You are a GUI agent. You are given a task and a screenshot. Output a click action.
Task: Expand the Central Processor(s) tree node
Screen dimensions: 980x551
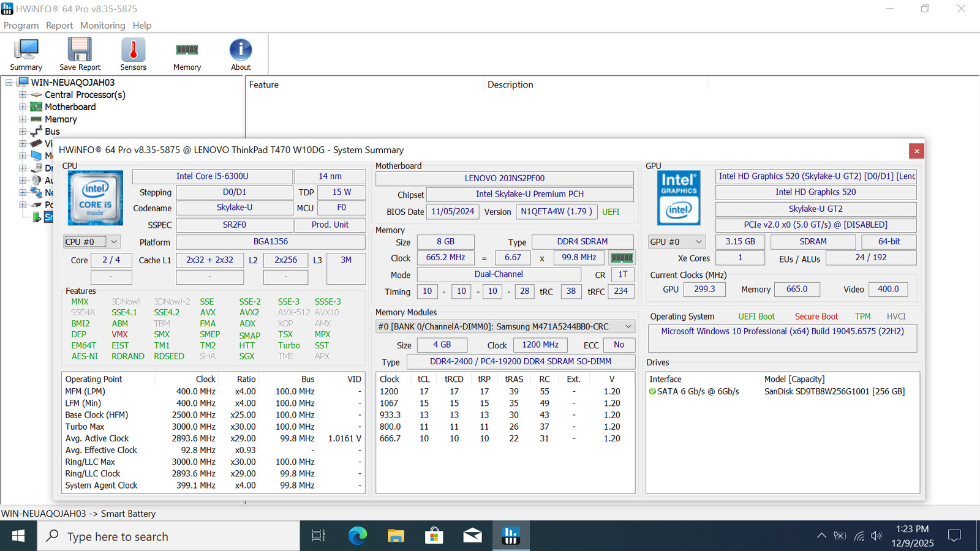tap(23, 95)
